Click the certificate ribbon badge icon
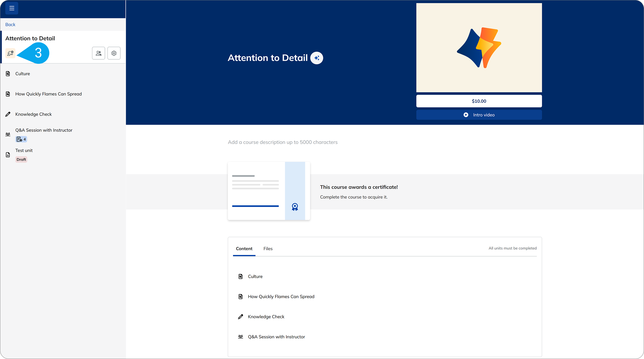The width and height of the screenshot is (644, 359). [295, 207]
